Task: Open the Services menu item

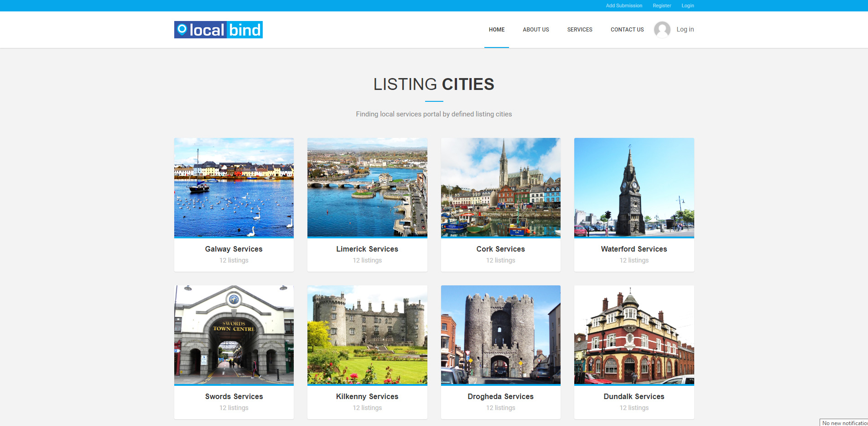Action: click(x=579, y=30)
